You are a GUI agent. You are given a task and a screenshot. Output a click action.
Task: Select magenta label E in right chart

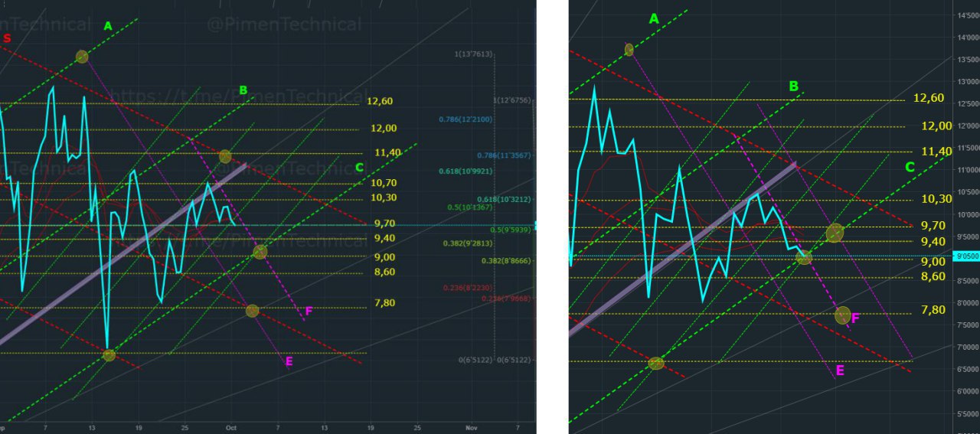coord(840,370)
